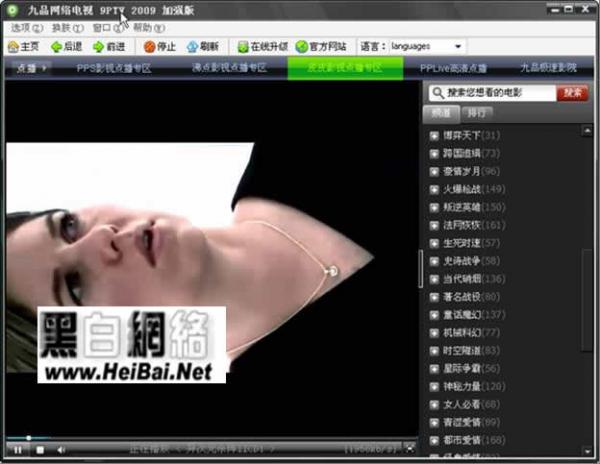Expand the 博弈天下 channel category
600x464 pixels.
[434, 135]
